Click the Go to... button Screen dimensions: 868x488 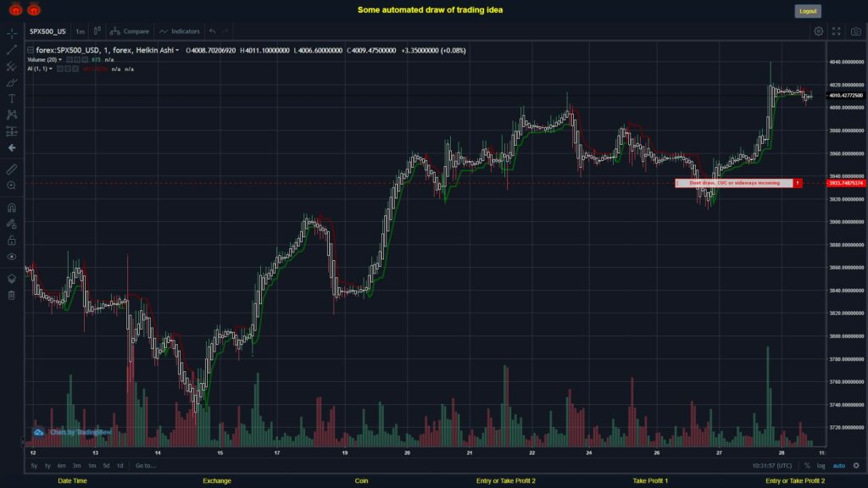146,466
